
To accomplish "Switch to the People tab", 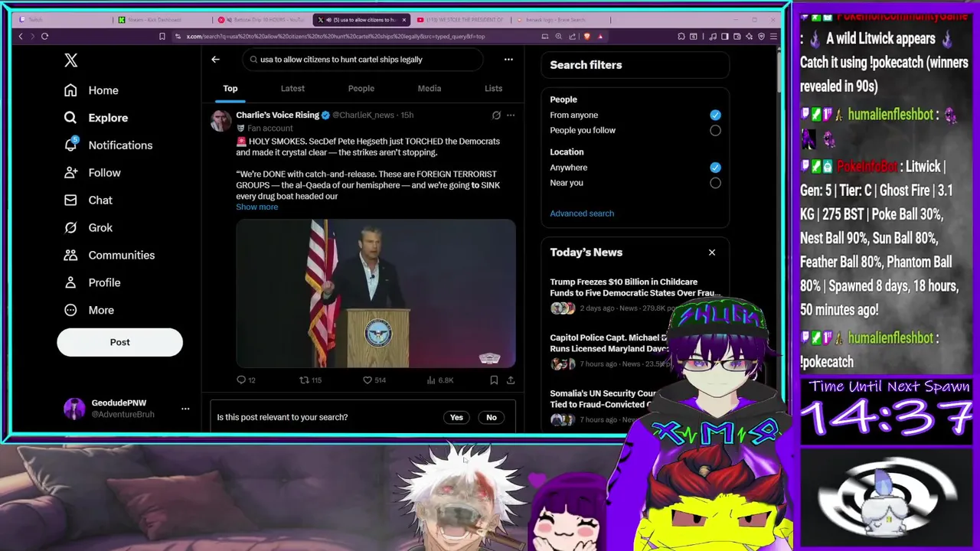I will pyautogui.click(x=361, y=89).
